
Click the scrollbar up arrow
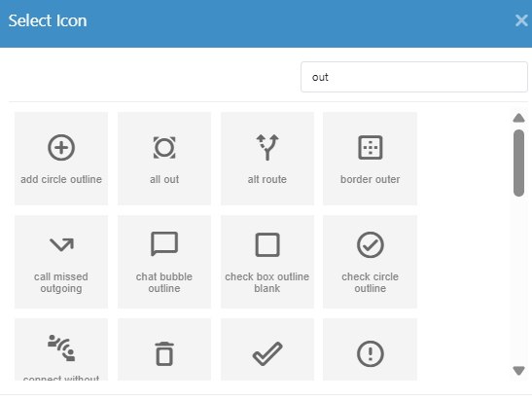coord(518,118)
